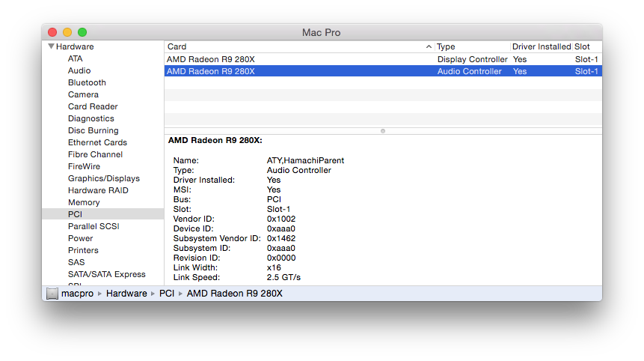Viewport: 644px width, 361px height.
Task: Click the ATY,HamachiParent name value
Action: (x=306, y=160)
